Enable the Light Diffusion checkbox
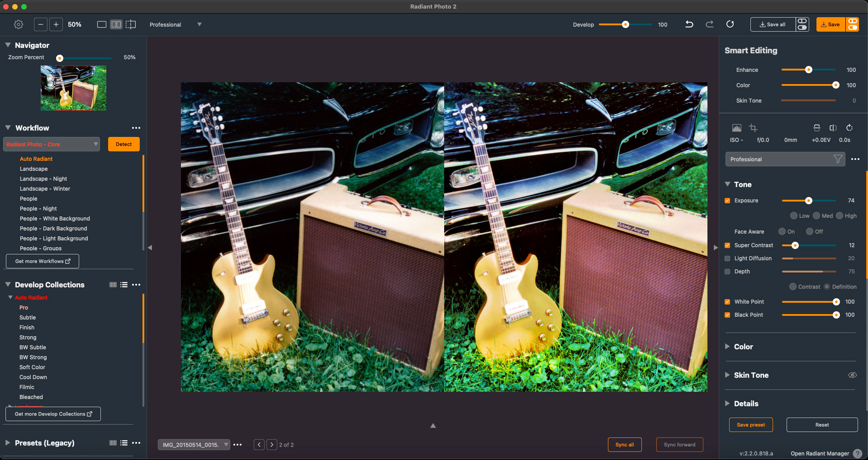Image resolution: width=868 pixels, height=460 pixels. tap(727, 258)
